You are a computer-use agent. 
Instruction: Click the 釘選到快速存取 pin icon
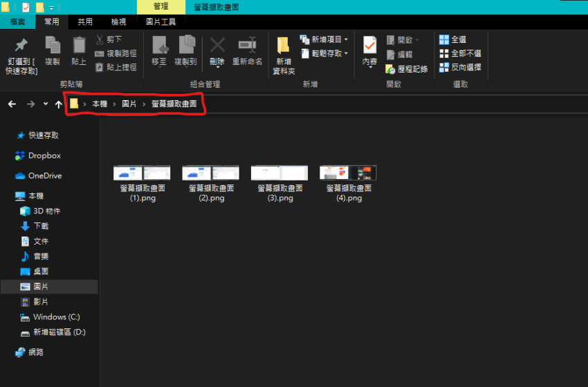(21, 46)
